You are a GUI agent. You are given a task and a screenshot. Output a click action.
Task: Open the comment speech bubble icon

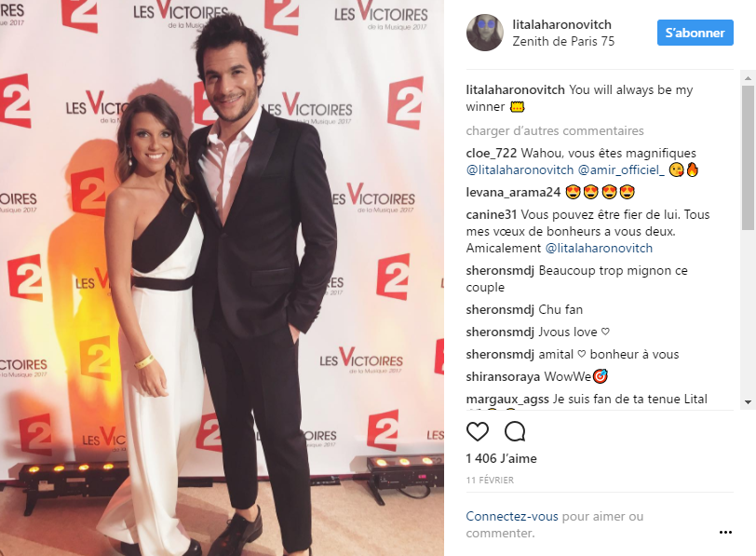[515, 431]
